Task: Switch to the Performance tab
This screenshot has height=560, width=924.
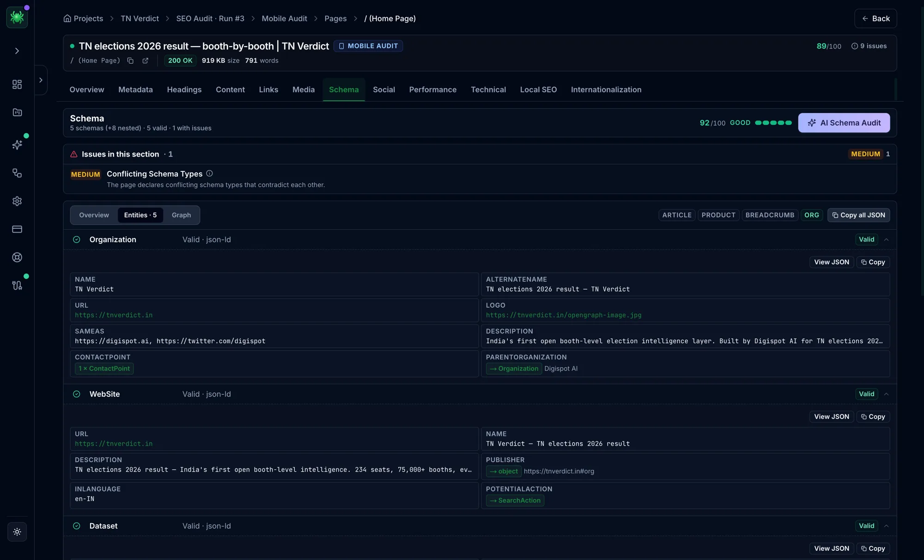Action: pos(433,90)
